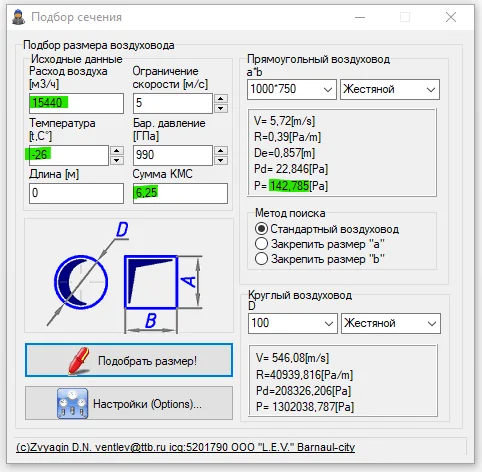Click the Длина field showing 0
The height and width of the screenshot is (472, 482).
point(76,193)
